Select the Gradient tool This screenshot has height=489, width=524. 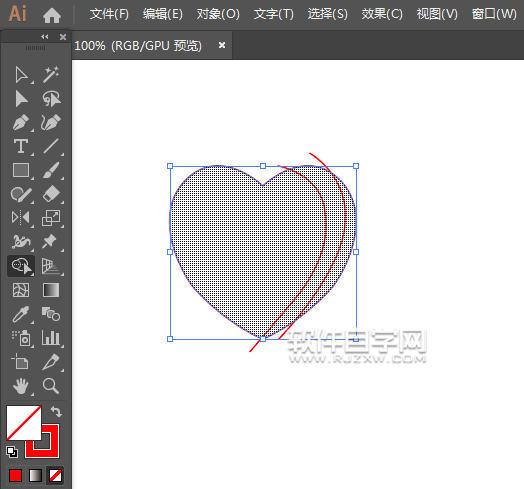pyautogui.click(x=51, y=290)
